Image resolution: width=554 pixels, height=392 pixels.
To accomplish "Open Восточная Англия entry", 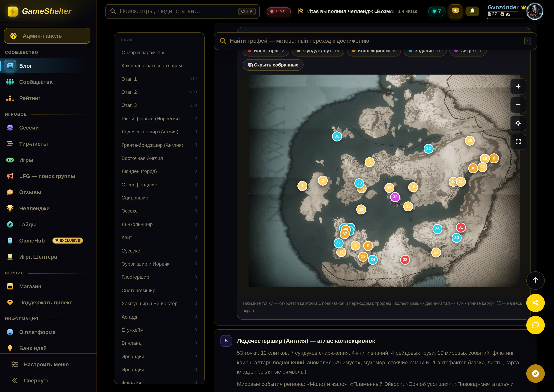I will [159, 158].
